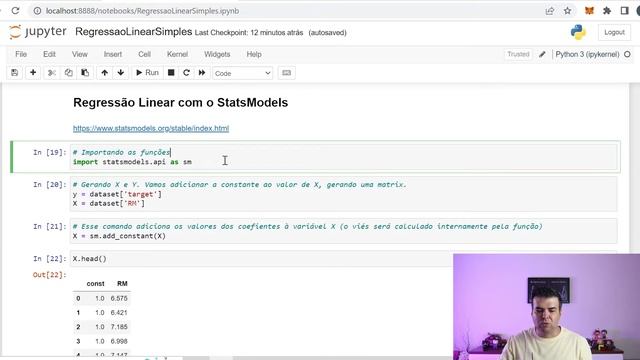Click the Trusted notebook indicator
640x360 pixels.
518,54
